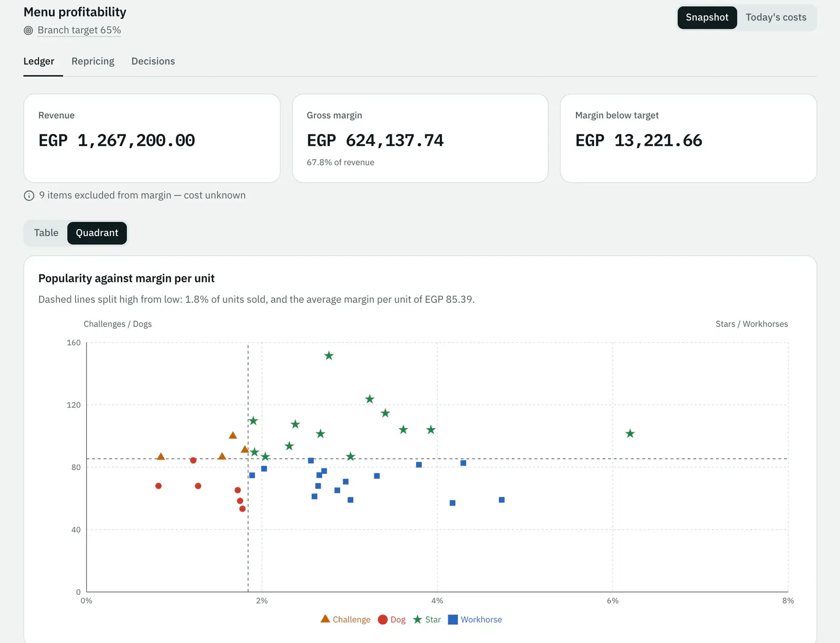
Task: Click the Star green legend icon
Action: [417, 619]
